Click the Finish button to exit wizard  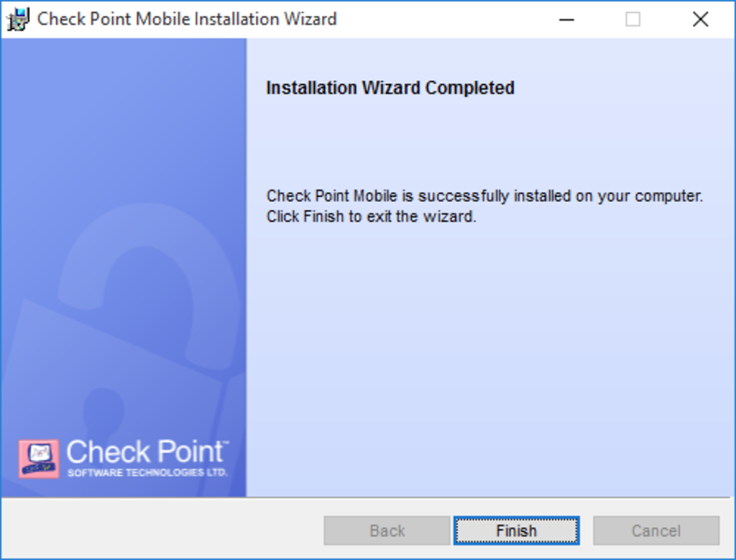coord(517,530)
